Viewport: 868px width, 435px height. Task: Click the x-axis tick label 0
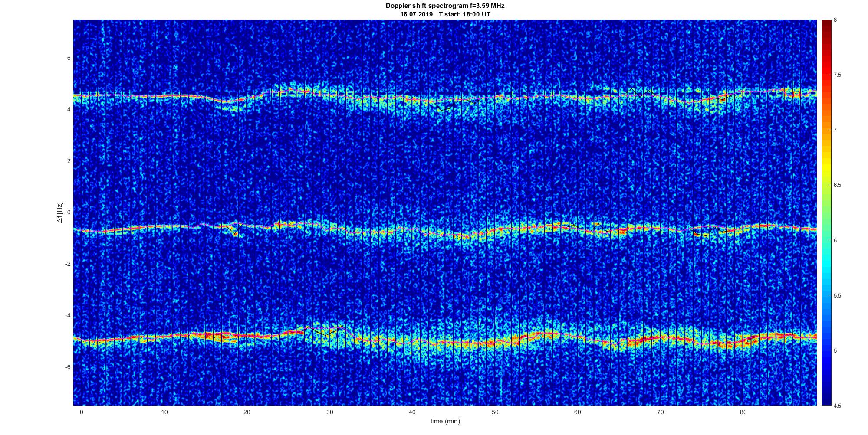(x=81, y=412)
